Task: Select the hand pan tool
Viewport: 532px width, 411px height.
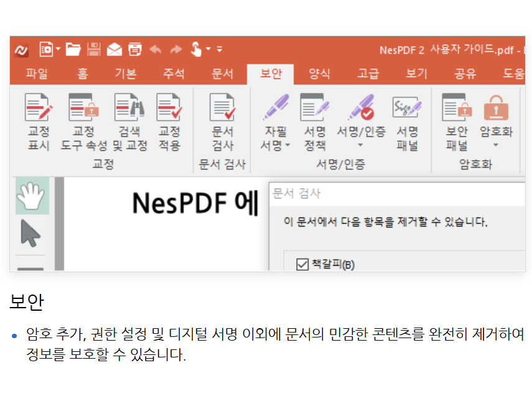Action: click(x=32, y=196)
